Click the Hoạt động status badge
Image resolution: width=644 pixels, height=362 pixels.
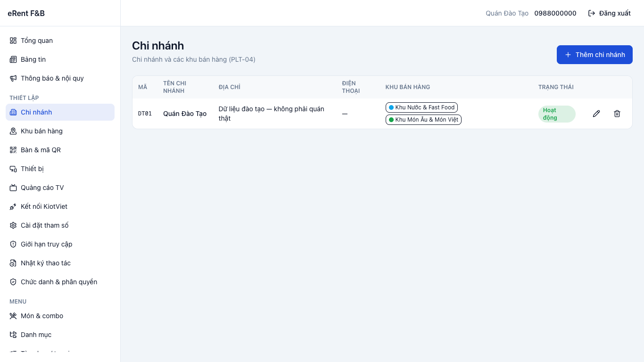557,114
